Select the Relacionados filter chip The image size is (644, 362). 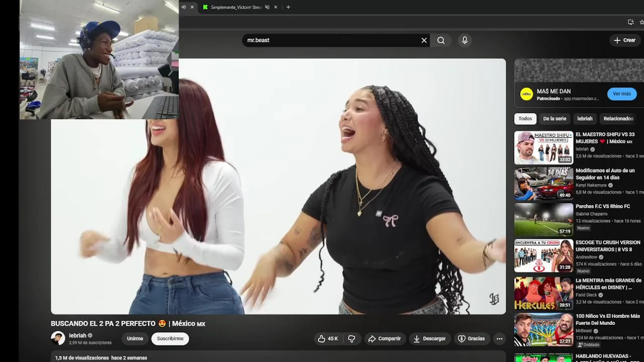(x=618, y=119)
